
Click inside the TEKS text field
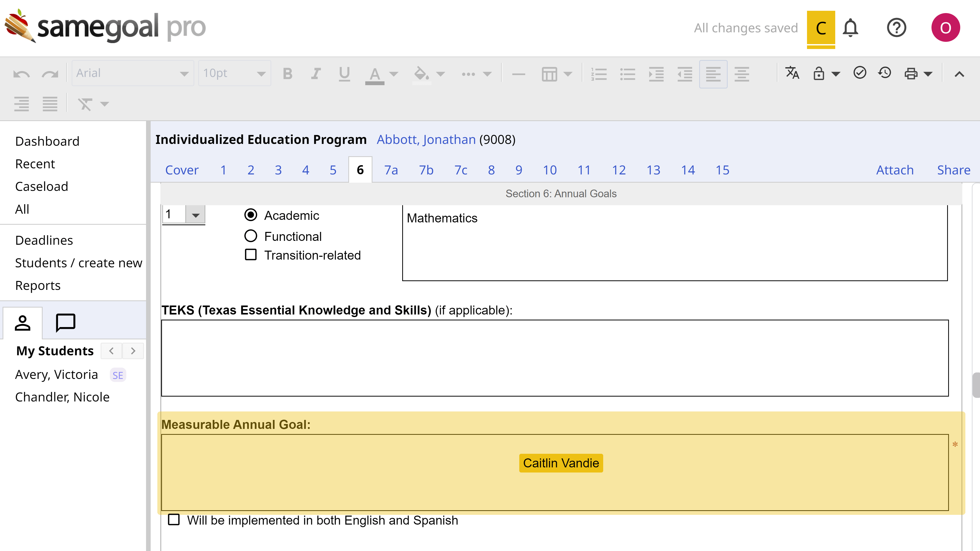[555, 358]
